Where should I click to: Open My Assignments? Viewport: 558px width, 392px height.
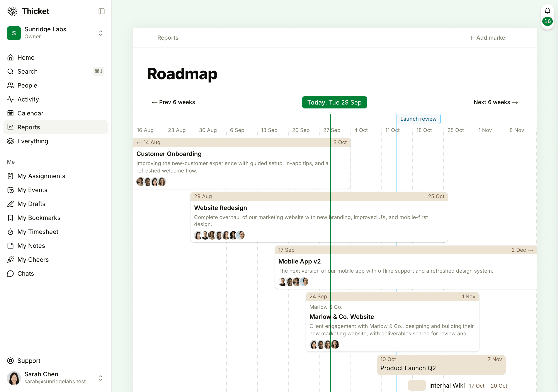(x=55, y=176)
